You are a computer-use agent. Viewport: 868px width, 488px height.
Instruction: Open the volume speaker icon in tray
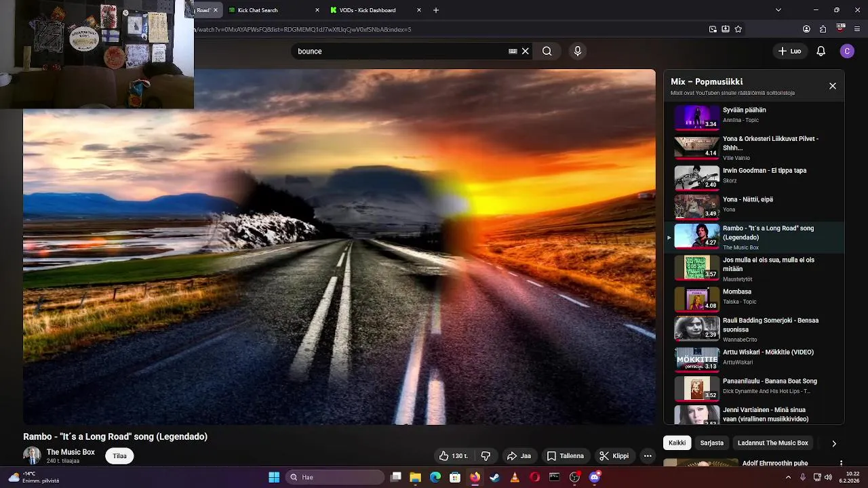coord(828,477)
